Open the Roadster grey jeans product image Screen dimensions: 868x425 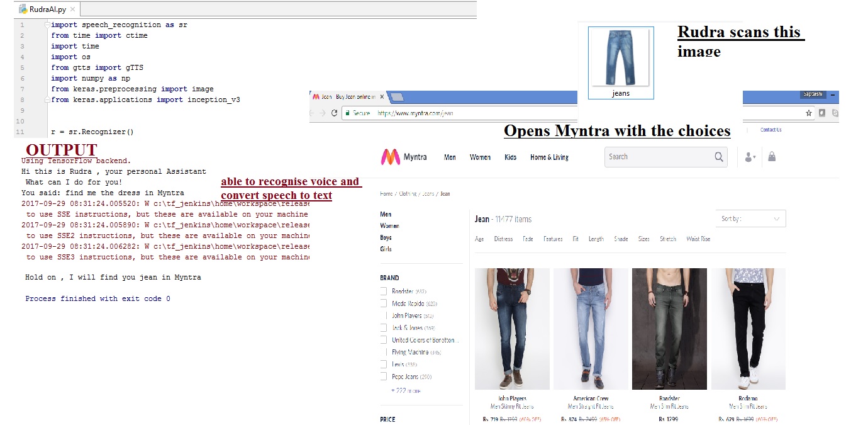click(x=669, y=329)
